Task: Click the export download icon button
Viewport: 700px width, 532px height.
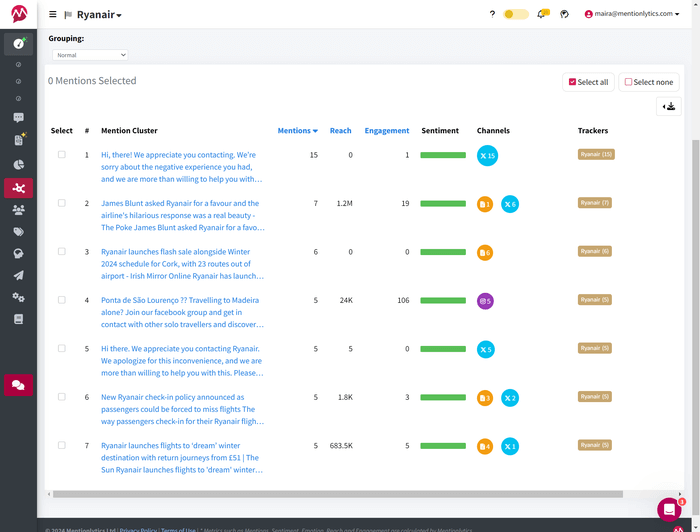Action: (x=669, y=106)
